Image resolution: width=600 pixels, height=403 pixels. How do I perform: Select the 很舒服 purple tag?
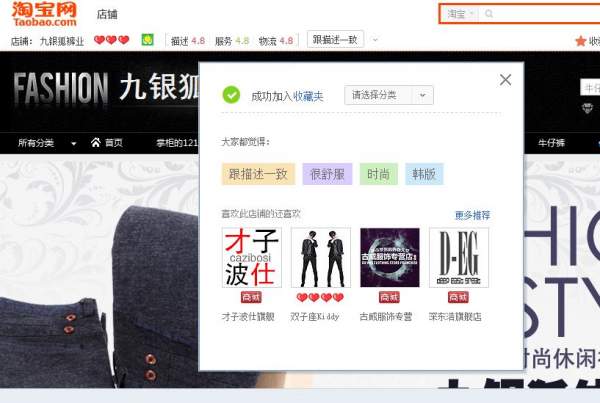point(327,174)
